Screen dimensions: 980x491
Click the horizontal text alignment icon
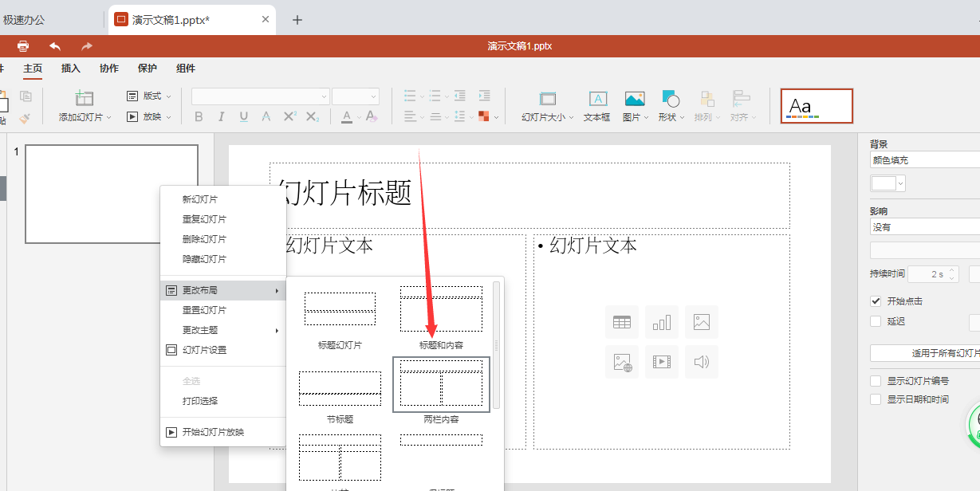(410, 117)
